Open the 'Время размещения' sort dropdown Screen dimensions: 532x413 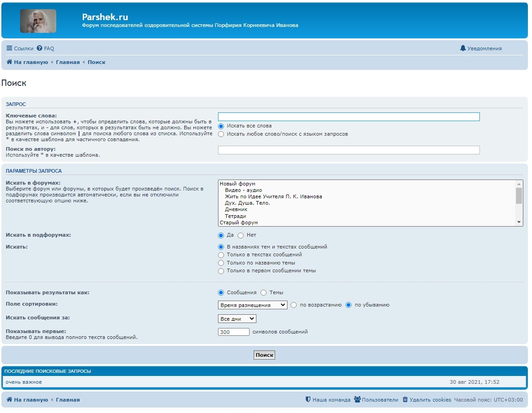click(x=252, y=305)
